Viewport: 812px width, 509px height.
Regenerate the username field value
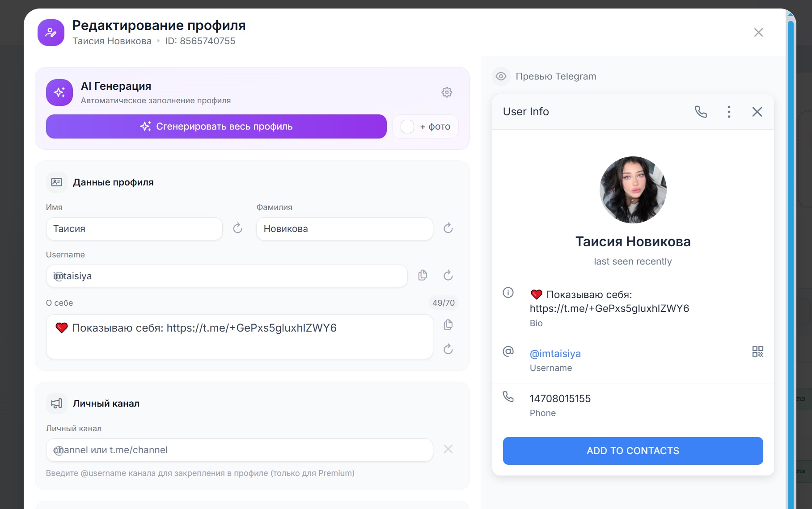tap(448, 275)
